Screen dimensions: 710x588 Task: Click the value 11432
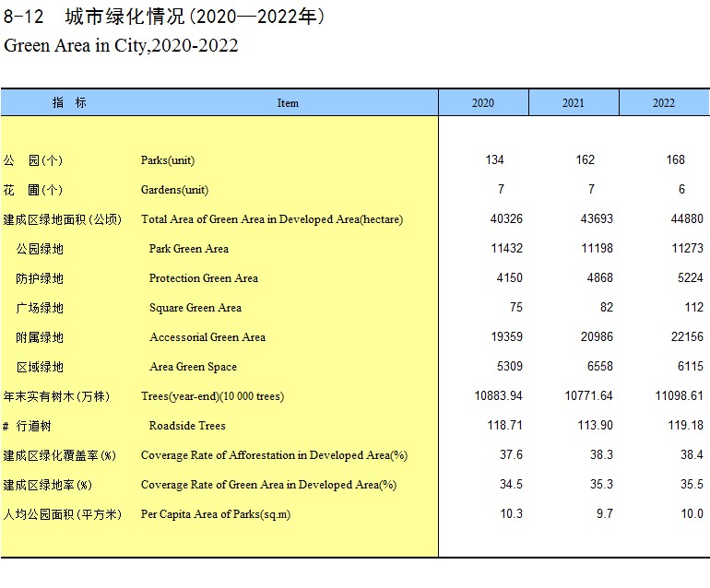[507, 248]
